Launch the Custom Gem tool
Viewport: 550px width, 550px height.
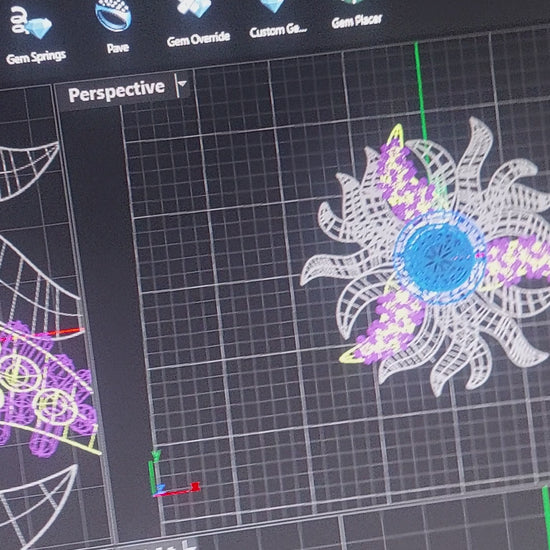[x=277, y=18]
